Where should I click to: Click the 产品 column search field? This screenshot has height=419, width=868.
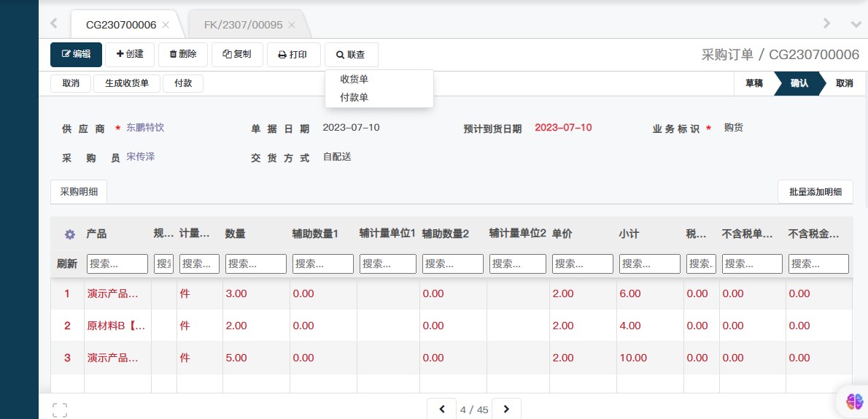(117, 264)
